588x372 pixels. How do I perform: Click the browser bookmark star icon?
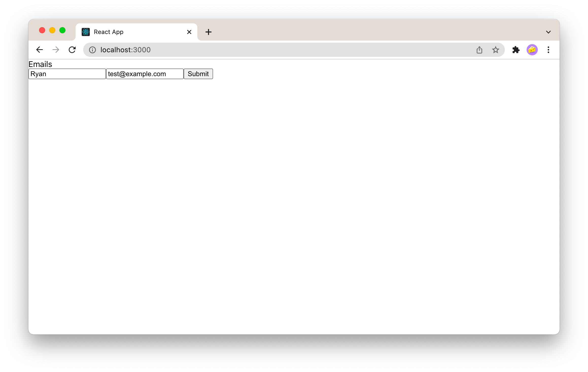point(496,50)
